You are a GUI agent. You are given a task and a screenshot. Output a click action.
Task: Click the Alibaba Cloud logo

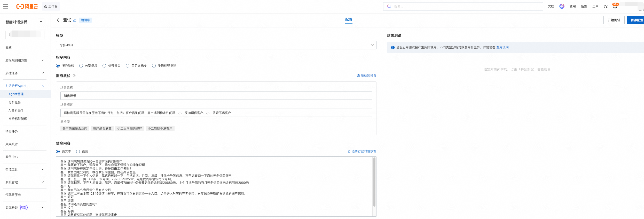click(27, 6)
